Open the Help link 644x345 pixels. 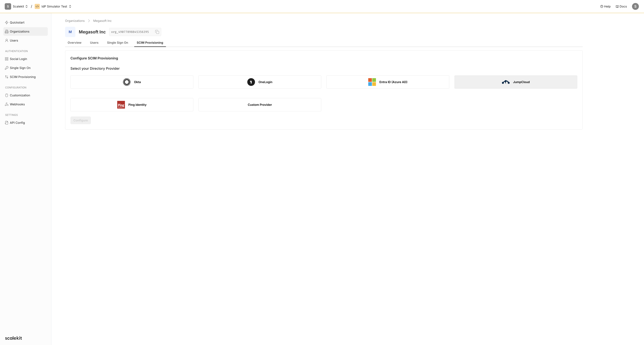605,7
